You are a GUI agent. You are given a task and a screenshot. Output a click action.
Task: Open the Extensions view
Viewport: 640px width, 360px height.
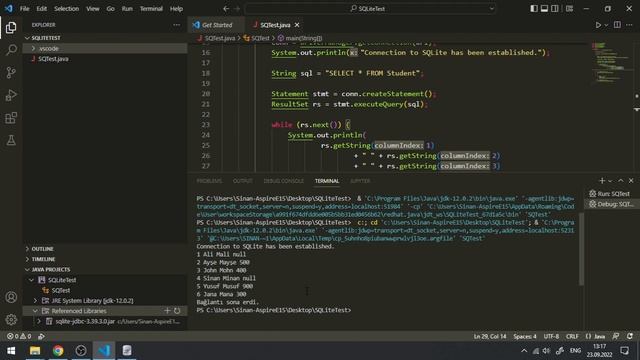click(x=11, y=118)
